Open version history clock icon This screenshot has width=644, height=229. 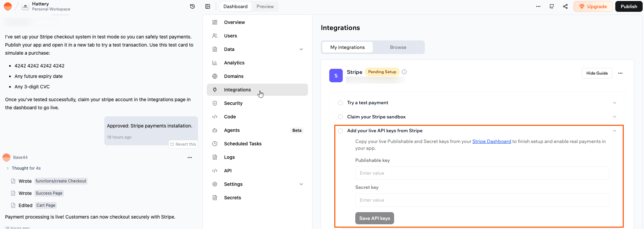pos(192,6)
